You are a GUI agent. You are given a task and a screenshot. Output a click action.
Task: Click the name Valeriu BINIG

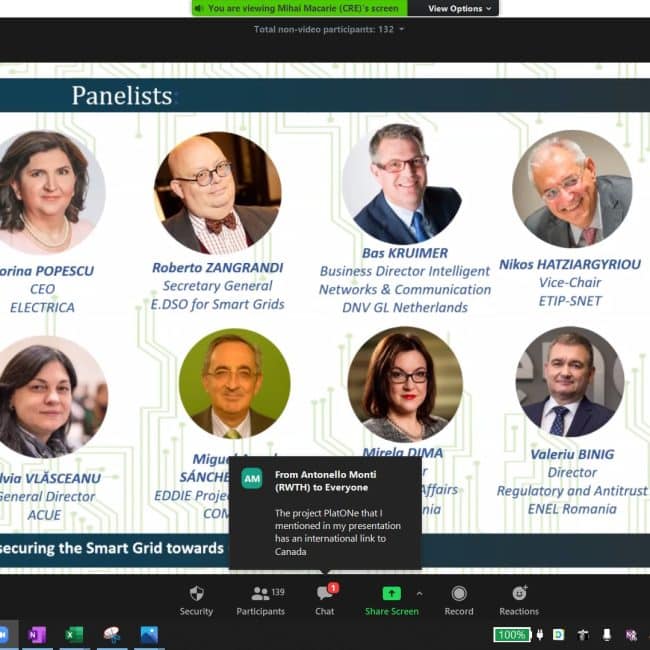572,454
